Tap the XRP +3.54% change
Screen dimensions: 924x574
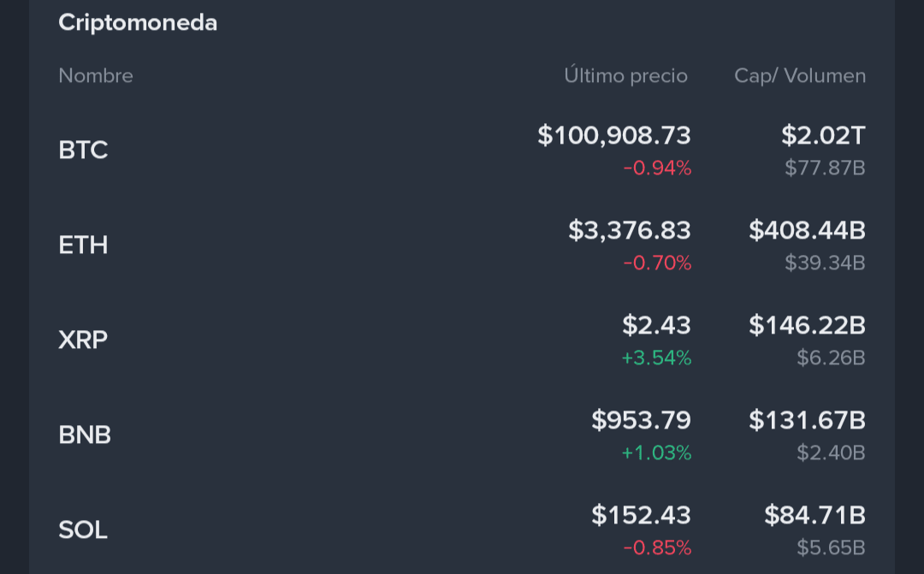pyautogui.click(x=656, y=358)
